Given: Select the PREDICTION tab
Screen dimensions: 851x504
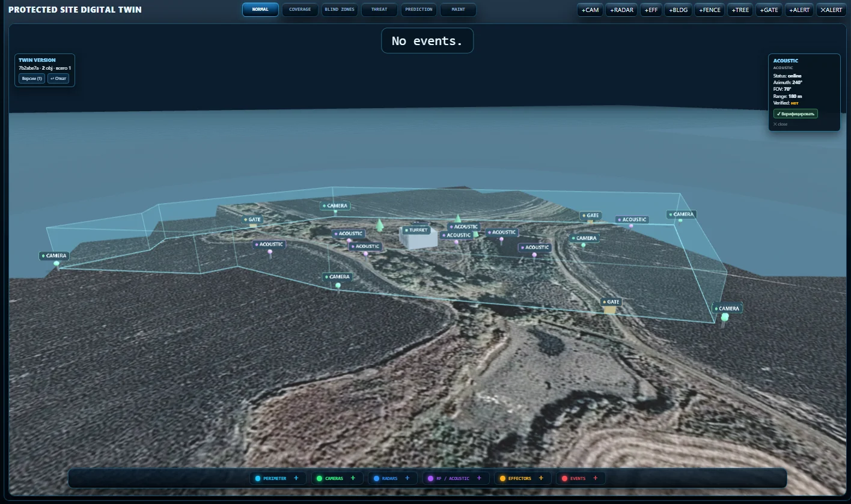Looking at the screenshot, I should 419,10.
